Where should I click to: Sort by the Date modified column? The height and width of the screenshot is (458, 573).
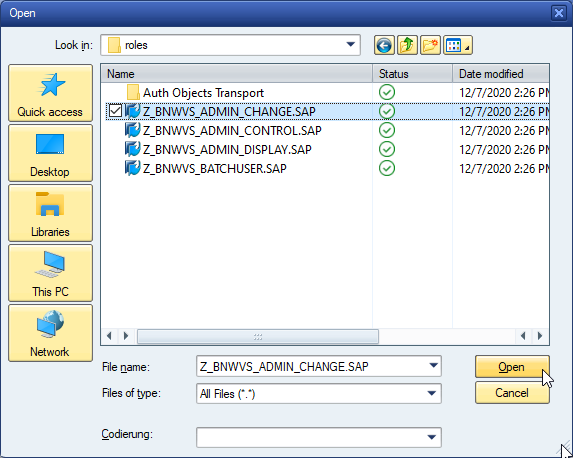[x=501, y=74]
